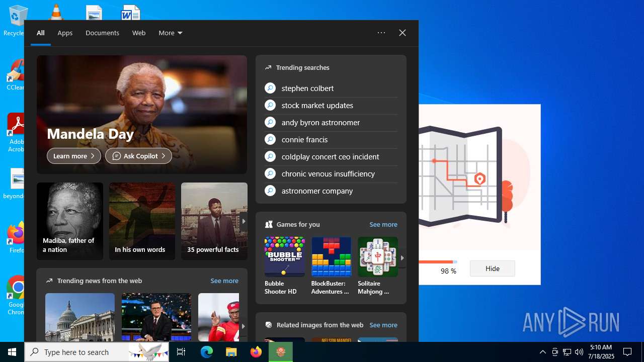This screenshot has width=644, height=362.
Task: Click See more for Games for you
Action: point(383,225)
